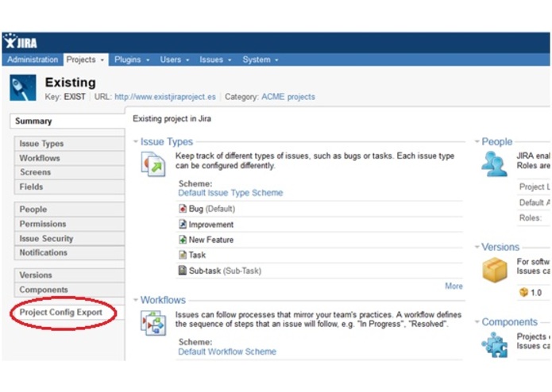Open People in the sidebar
This screenshot has height=392, width=552.
69,209
